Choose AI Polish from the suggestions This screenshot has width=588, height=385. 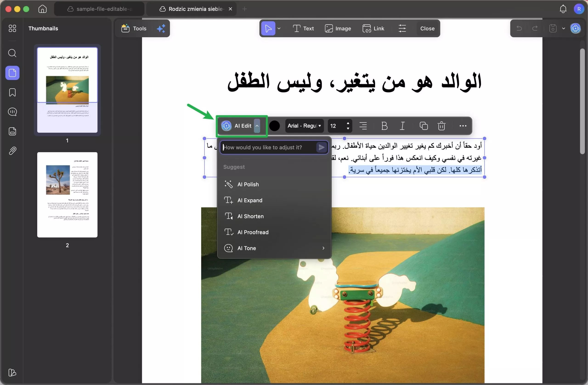tap(248, 184)
